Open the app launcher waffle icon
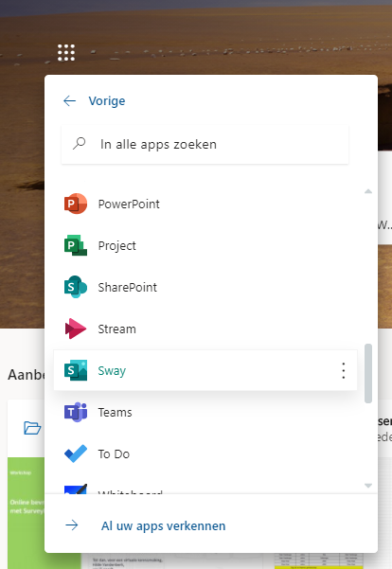Viewport: 392px width, 569px height. (66, 53)
